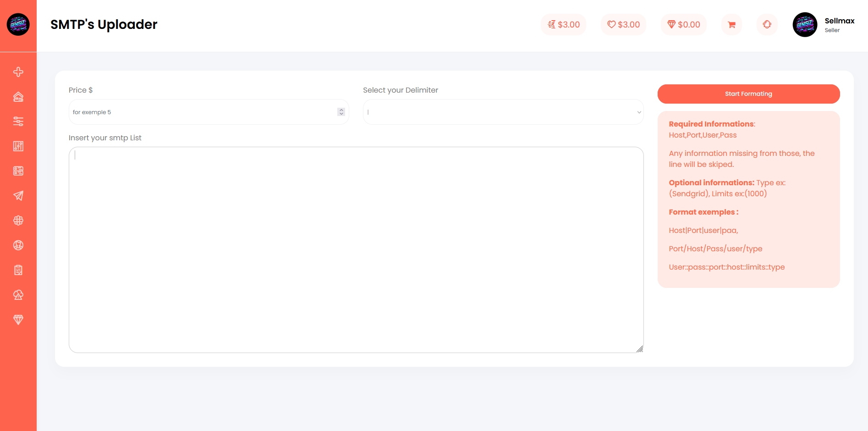Viewport: 868px width, 431px height.
Task: Click the cloud warning sidebar icon
Action: coord(18,295)
